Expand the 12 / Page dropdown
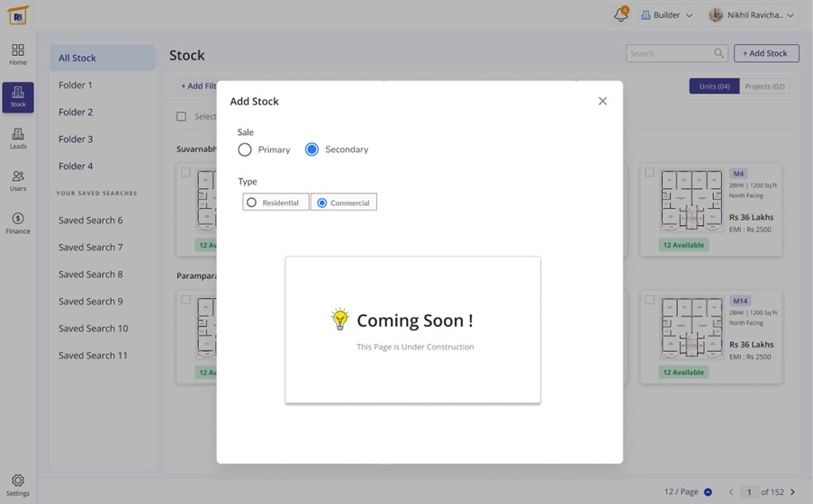This screenshot has height=504, width=813. tap(708, 492)
